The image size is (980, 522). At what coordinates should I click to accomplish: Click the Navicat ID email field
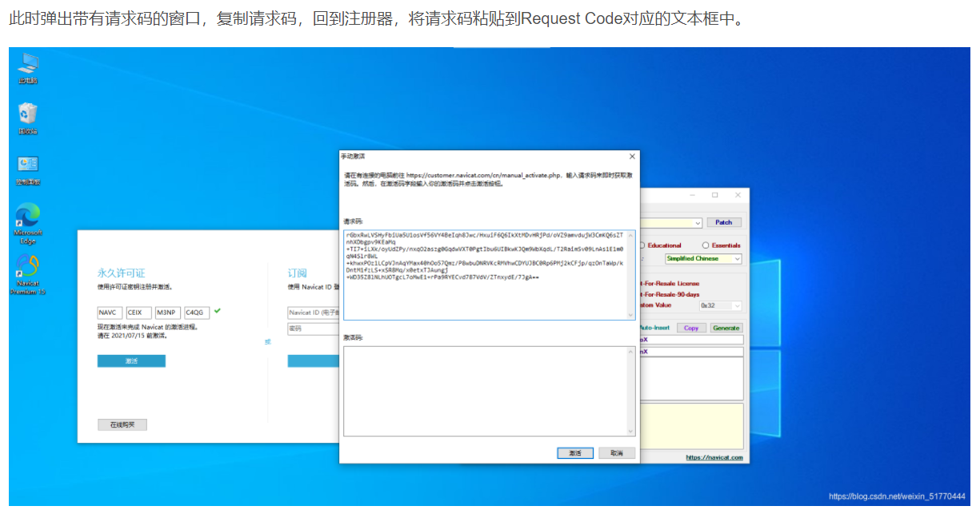[314, 313]
